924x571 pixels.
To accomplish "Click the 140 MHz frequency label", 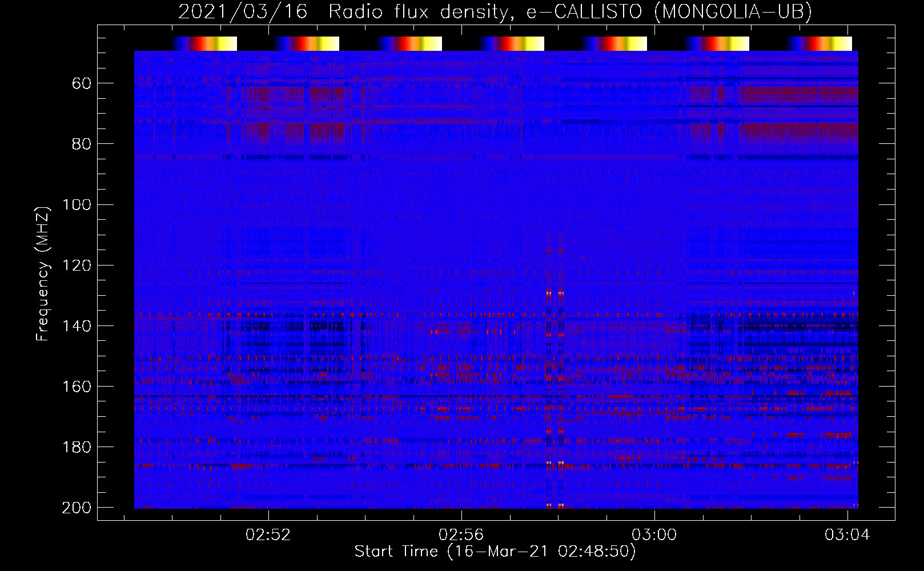I will pos(77,326).
